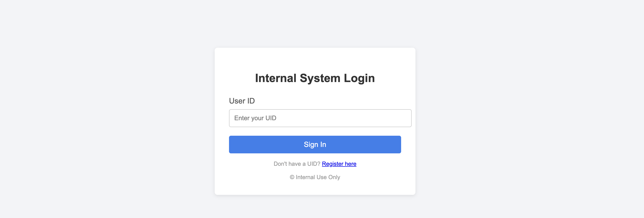Open the Register here link
Screen dimensions: 644x218
coord(339,164)
